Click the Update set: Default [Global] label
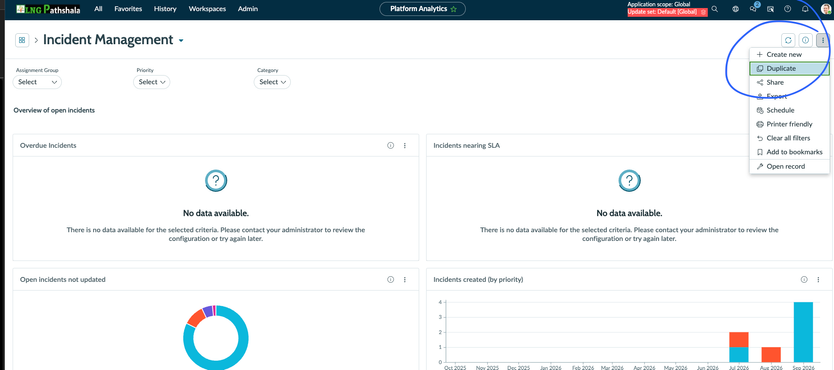The width and height of the screenshot is (834, 370). (x=662, y=12)
